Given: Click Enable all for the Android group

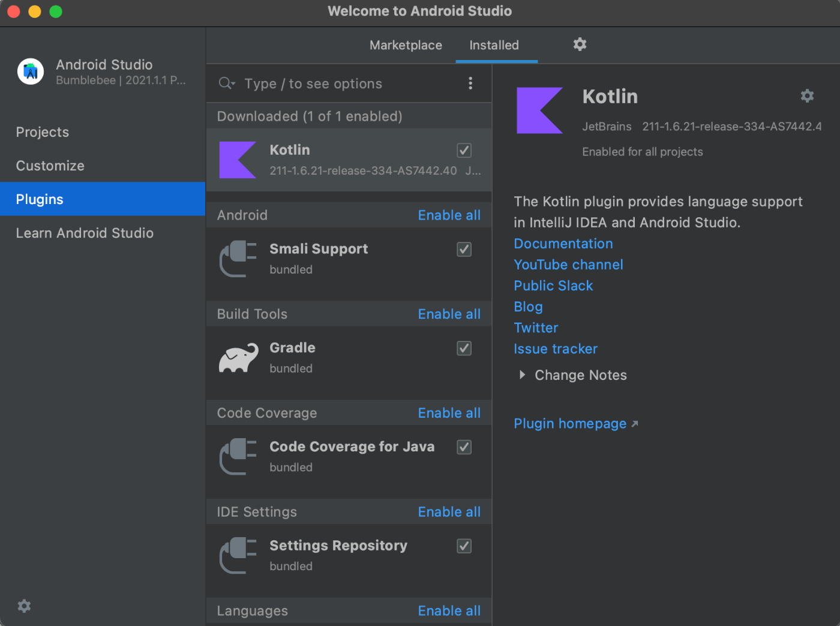Looking at the screenshot, I should click(x=449, y=215).
